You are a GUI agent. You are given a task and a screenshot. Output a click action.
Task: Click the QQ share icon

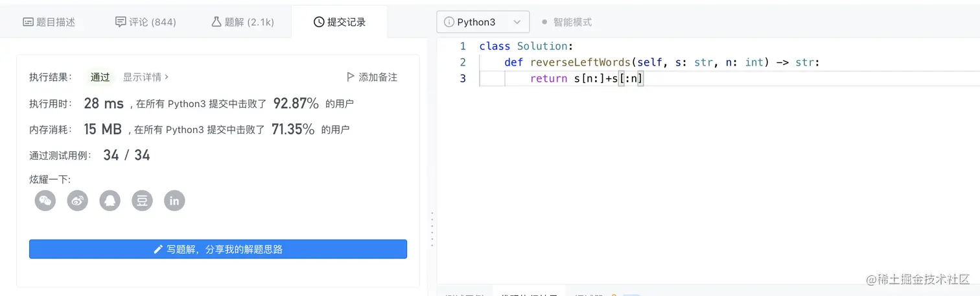click(110, 201)
